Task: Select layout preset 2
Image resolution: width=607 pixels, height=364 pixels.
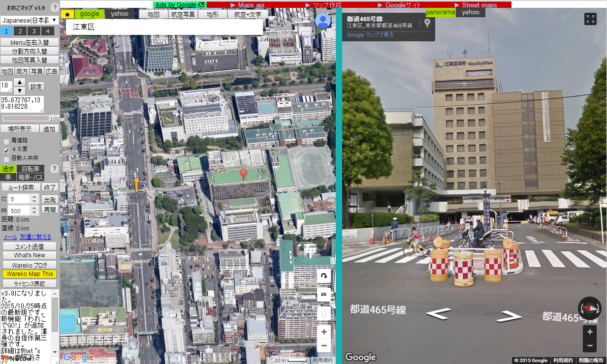Action: point(20,31)
